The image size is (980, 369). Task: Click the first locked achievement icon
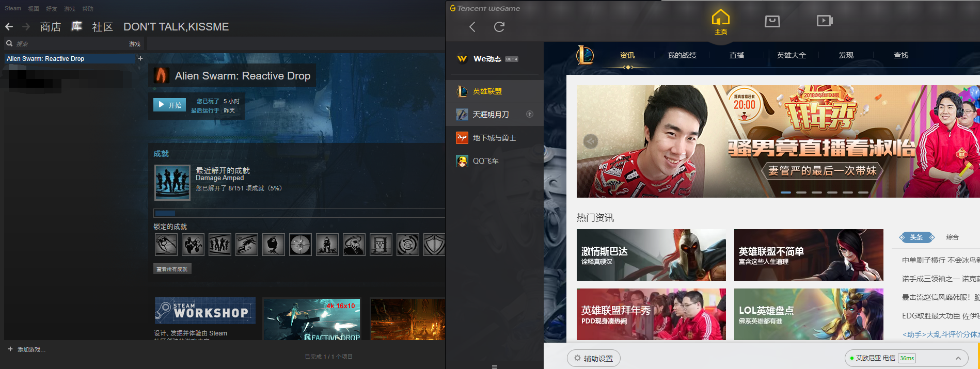[166, 245]
